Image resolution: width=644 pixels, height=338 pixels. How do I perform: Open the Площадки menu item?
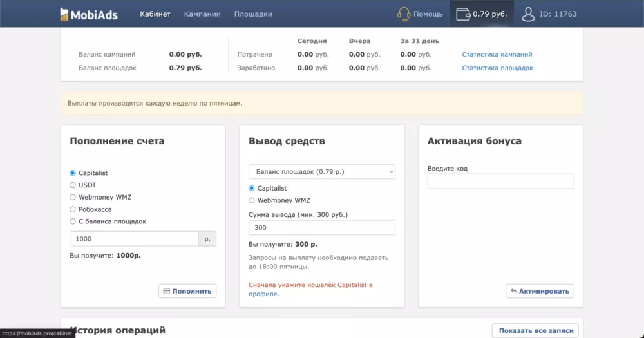coord(253,14)
